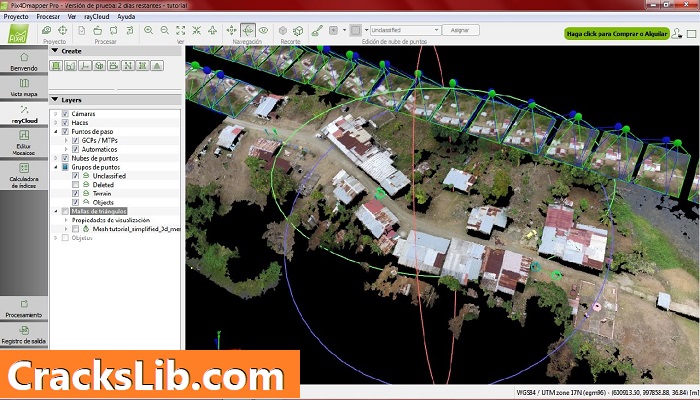Image resolution: width=700 pixels, height=400 pixels.
Task: Click the focus on selection inward-arrows icon
Action: click(196, 30)
